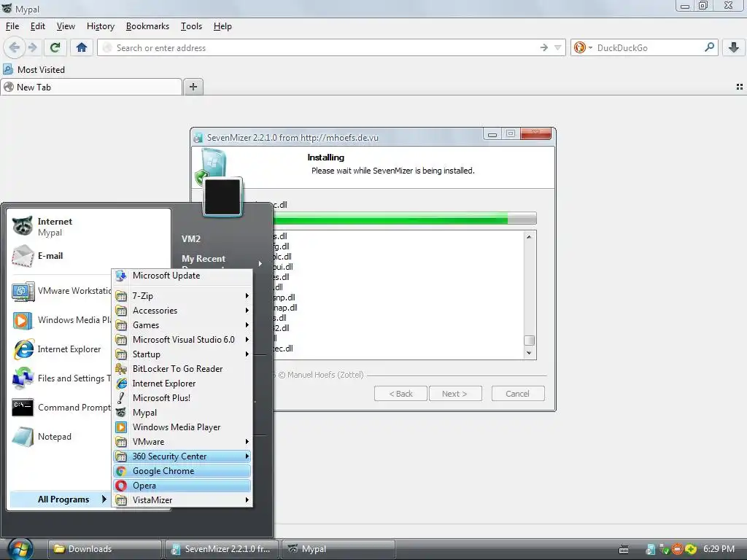
Task: Click the list-all-tabs grid icon
Action: [x=740, y=87]
